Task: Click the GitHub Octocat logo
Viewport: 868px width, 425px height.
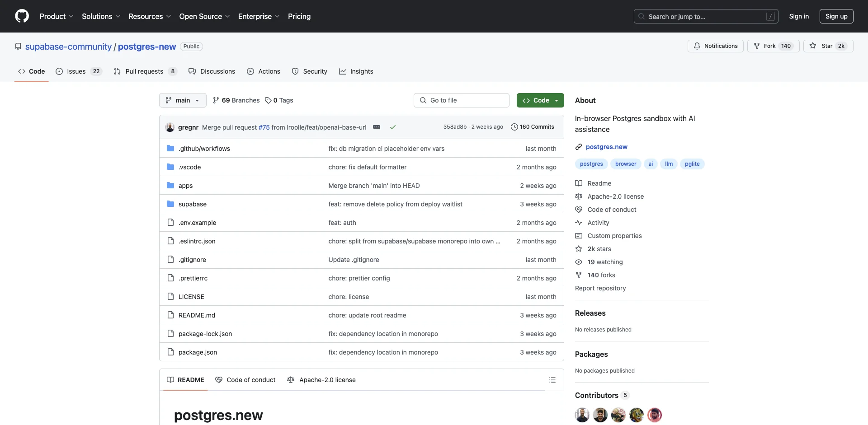Action: click(x=22, y=16)
